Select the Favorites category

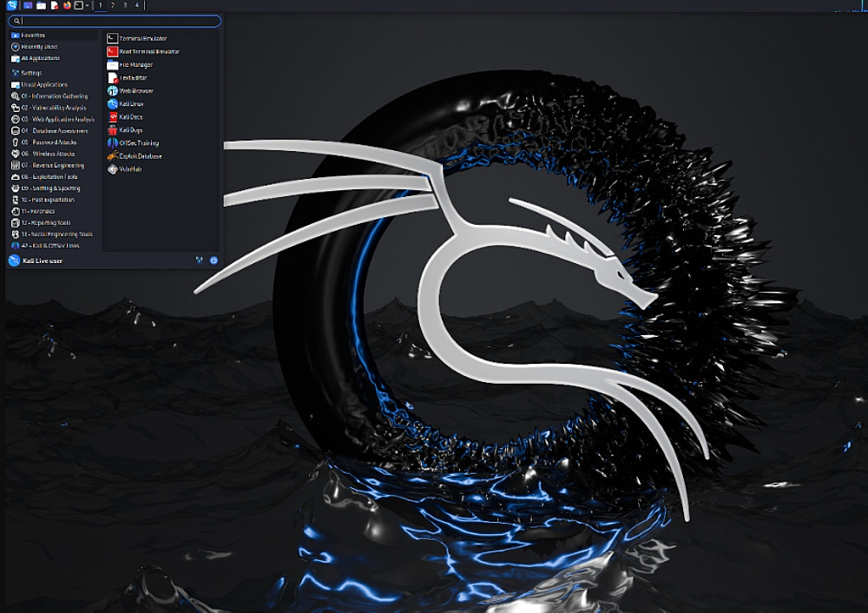pyautogui.click(x=54, y=36)
